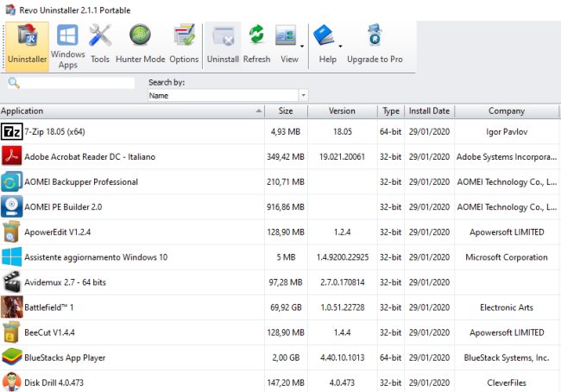Select the Avidemux clapperboard icon
The image size is (561, 392).
pos(12,281)
